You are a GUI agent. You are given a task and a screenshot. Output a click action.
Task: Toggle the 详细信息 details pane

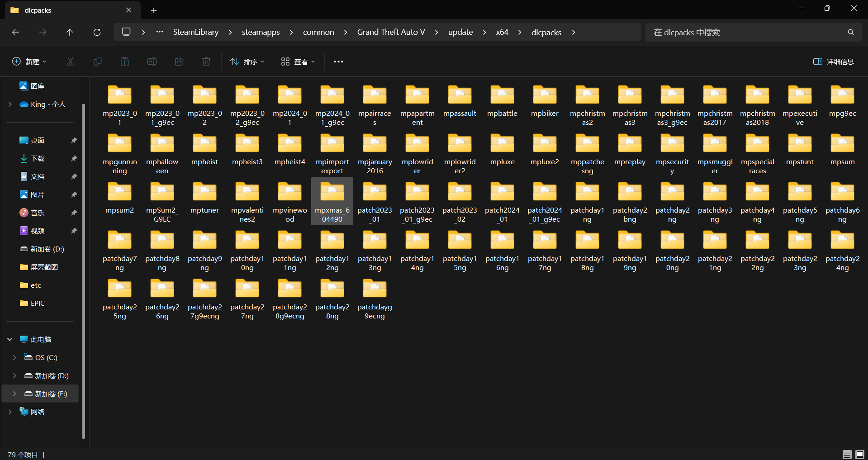[834, 62]
